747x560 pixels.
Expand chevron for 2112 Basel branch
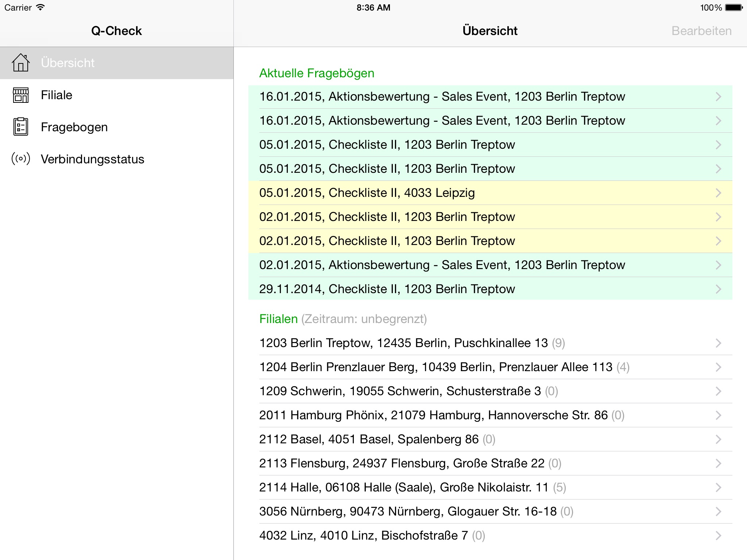pyautogui.click(x=718, y=439)
